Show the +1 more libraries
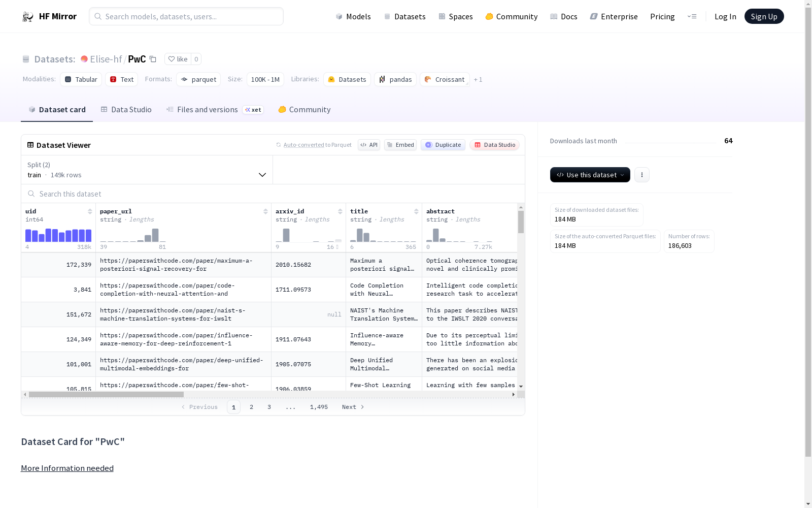This screenshot has width=812, height=508. click(478, 80)
